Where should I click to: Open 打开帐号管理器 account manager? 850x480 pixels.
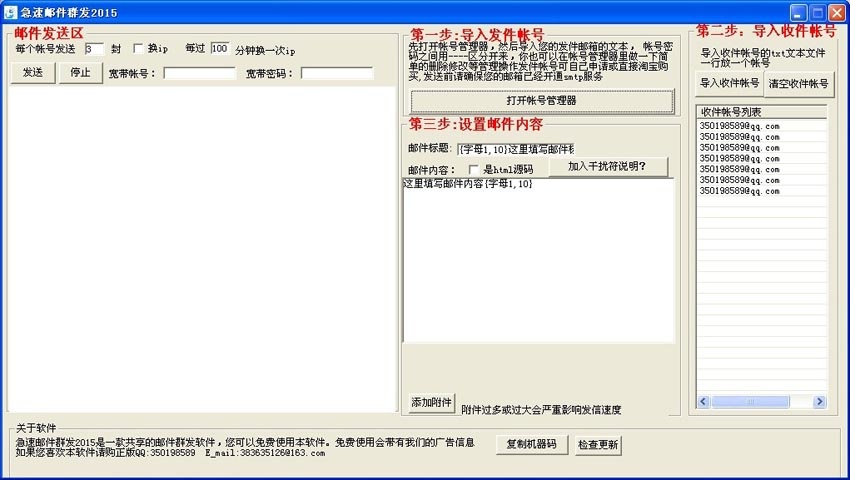tap(542, 101)
